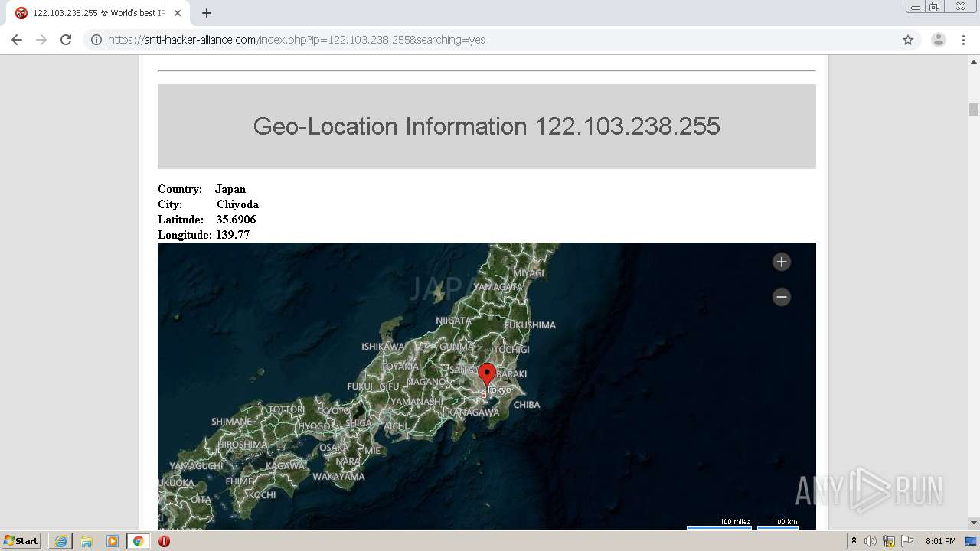The image size is (980, 551).
Task: Click the address bar URL field
Action: point(490,40)
